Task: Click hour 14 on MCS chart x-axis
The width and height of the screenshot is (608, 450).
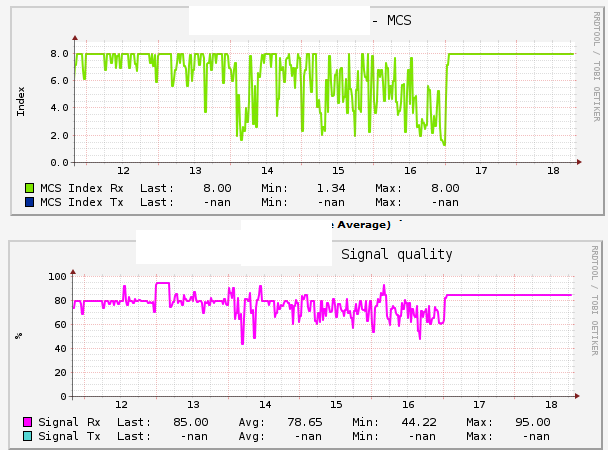Action: (267, 171)
